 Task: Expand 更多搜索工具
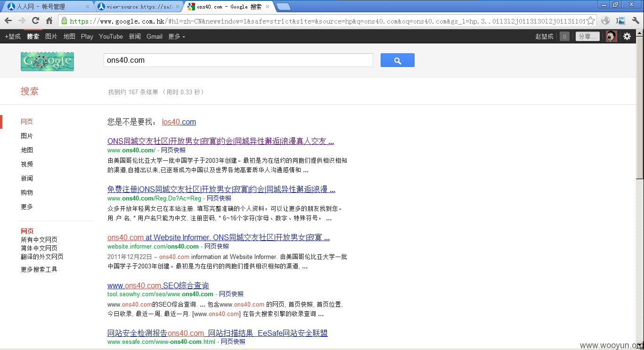click(39, 269)
